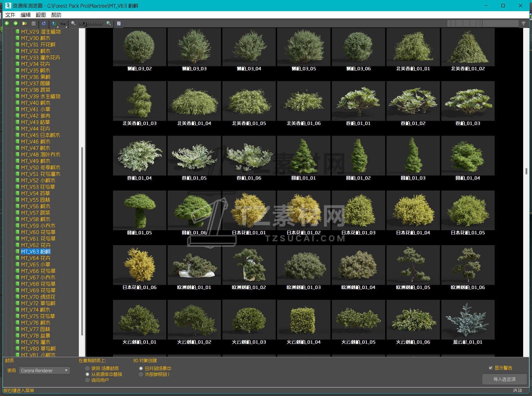The height and width of the screenshot is (396, 532).
Task: Click the green back arrow icon
Action: pyautogui.click(x=7, y=24)
